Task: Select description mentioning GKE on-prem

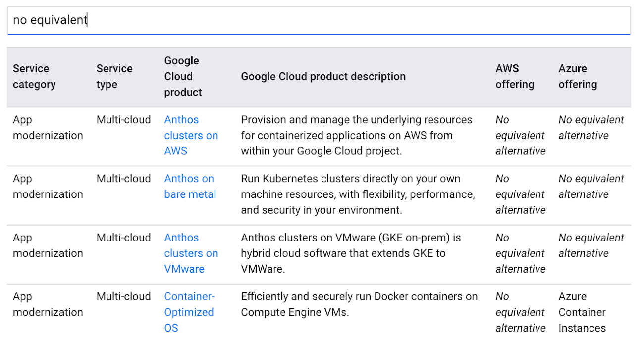Action: click(x=351, y=253)
